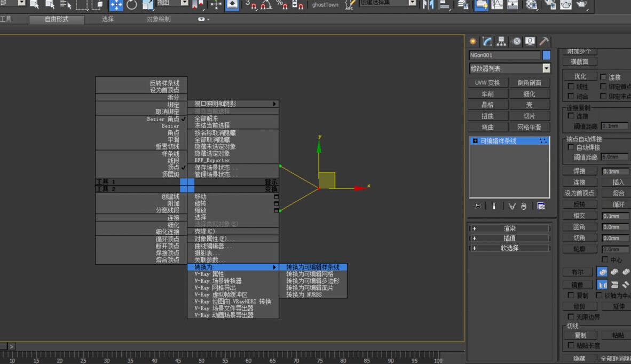
Task: Open the Render Setup teapot icon
Action: [550, 5]
